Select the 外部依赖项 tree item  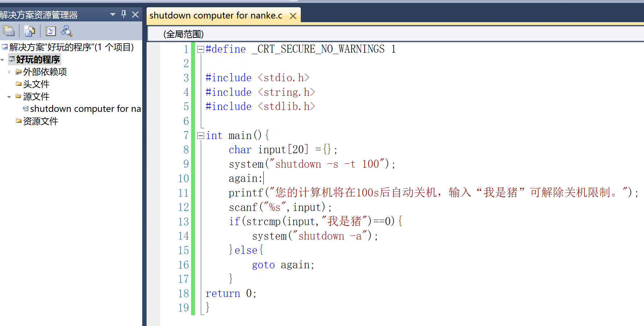click(45, 72)
